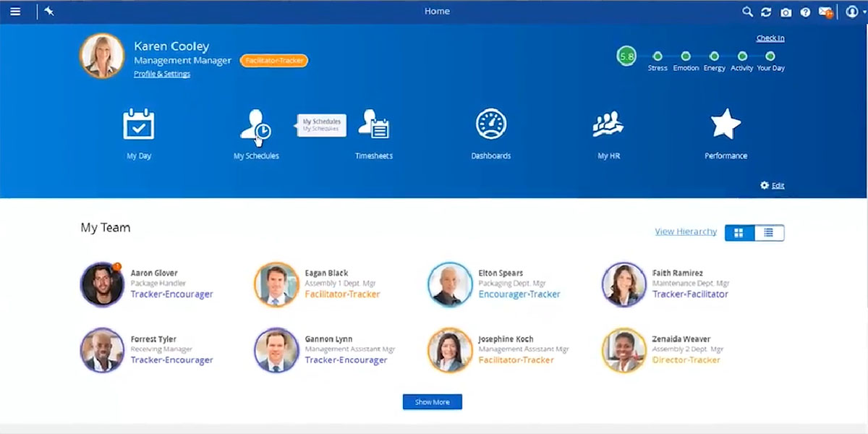Image resolution: width=868 pixels, height=434 pixels.
Task: Open the Dashboards gauge icon
Action: pos(491,124)
